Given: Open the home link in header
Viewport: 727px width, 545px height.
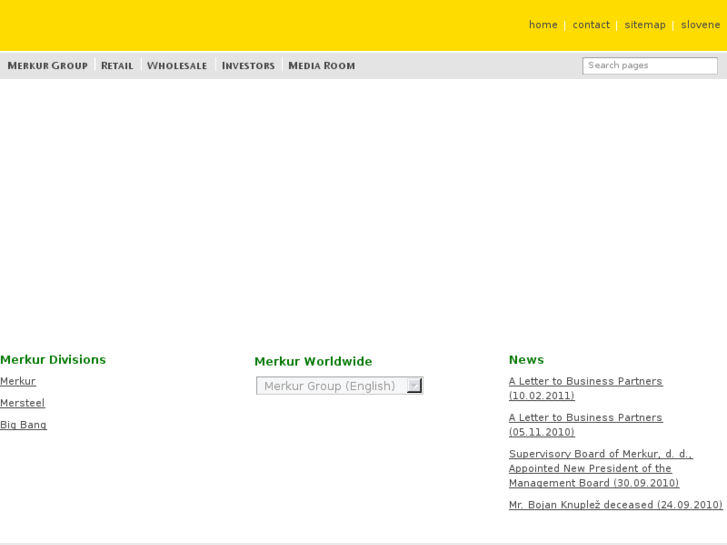Looking at the screenshot, I should pyautogui.click(x=543, y=25).
